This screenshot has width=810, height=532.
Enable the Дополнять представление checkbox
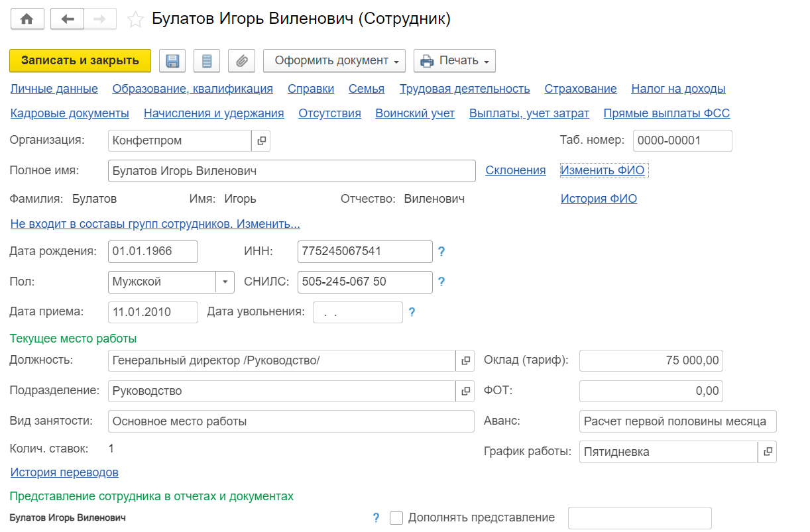[396, 518]
